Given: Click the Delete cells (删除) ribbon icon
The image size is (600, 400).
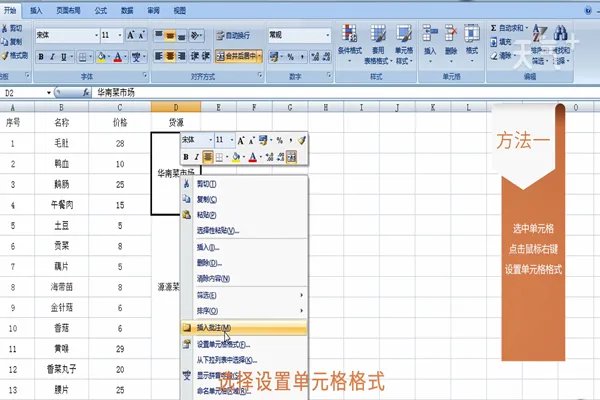Looking at the screenshot, I should pyautogui.click(x=451, y=42).
